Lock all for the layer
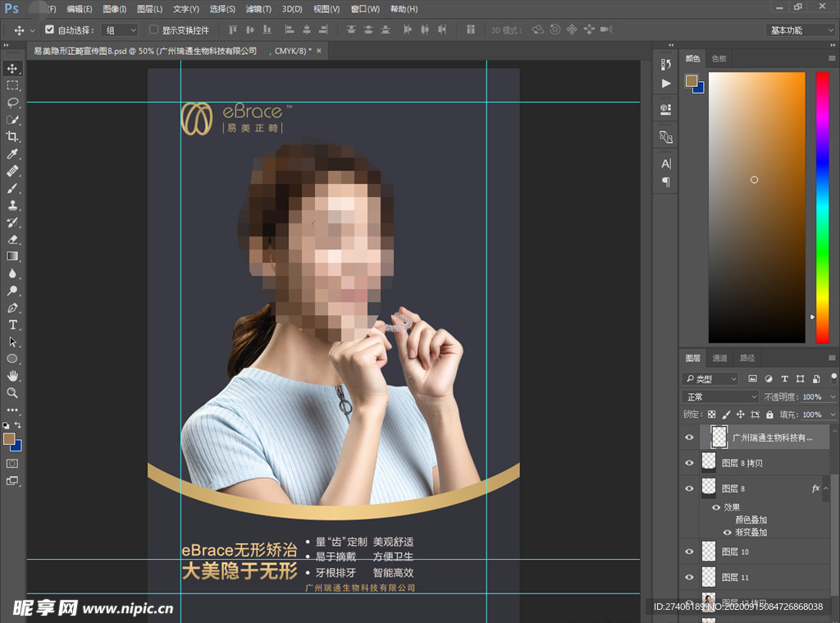Image resolution: width=840 pixels, height=623 pixels. click(x=769, y=415)
